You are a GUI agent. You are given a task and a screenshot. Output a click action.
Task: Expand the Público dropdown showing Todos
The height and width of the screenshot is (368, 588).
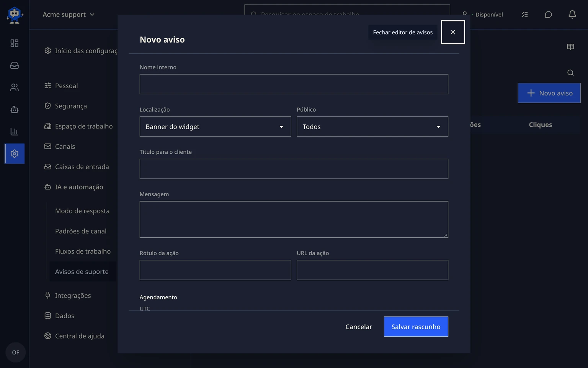click(372, 127)
